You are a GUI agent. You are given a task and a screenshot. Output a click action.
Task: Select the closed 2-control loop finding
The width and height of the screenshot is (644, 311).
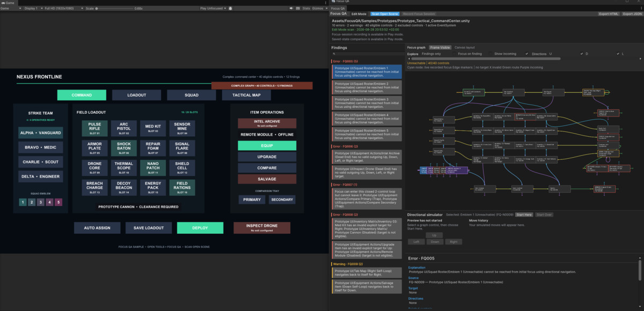[x=367, y=198]
